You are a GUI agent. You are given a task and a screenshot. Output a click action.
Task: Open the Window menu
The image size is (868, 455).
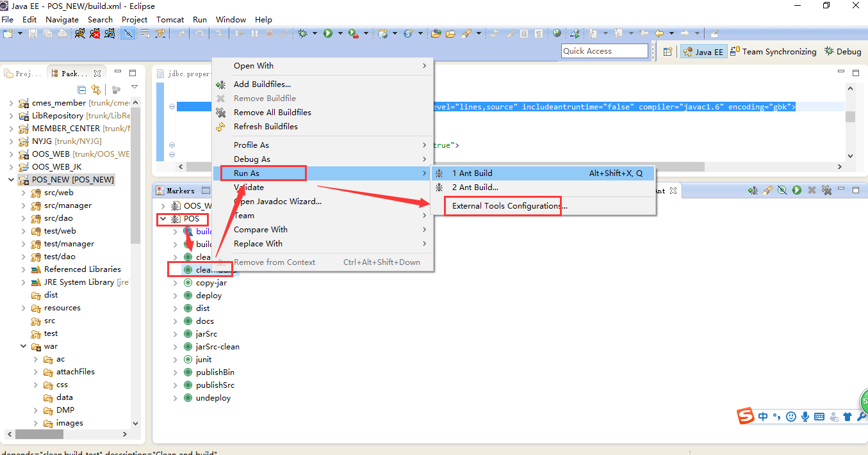click(231, 20)
